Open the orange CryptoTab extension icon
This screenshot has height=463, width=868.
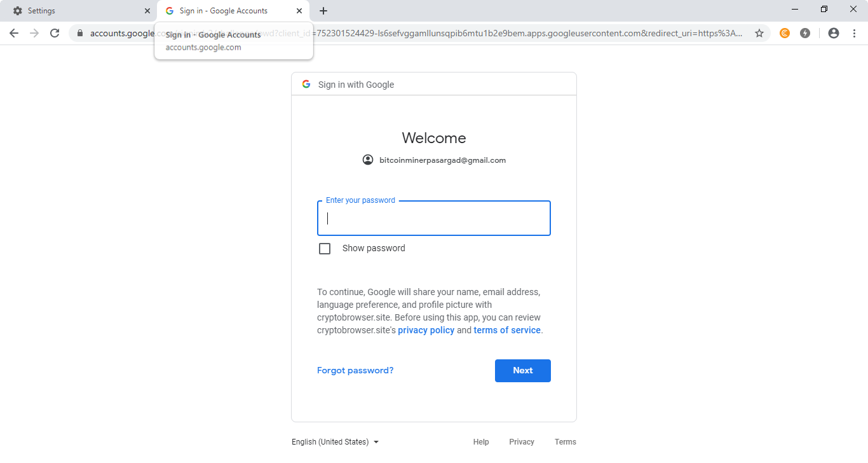pyautogui.click(x=785, y=33)
